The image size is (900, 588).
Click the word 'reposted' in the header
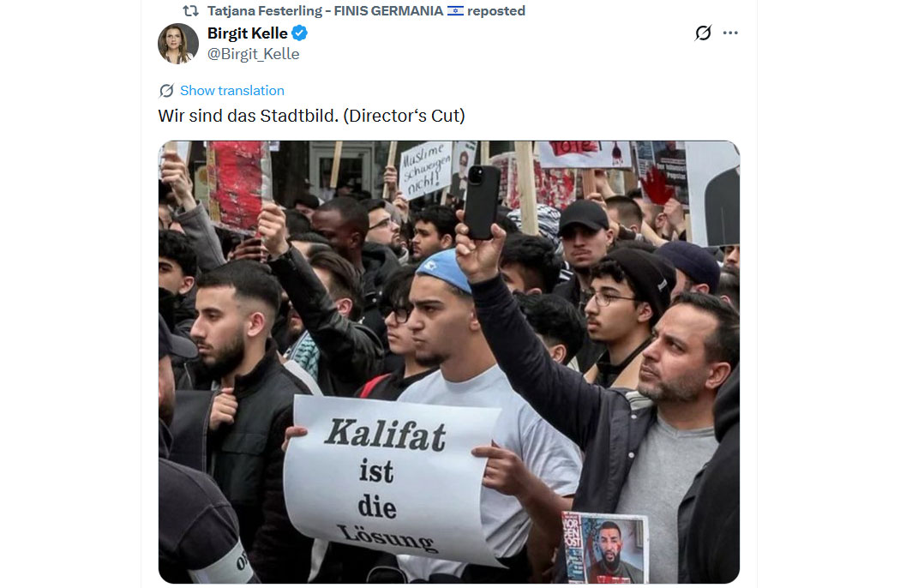tap(496, 11)
